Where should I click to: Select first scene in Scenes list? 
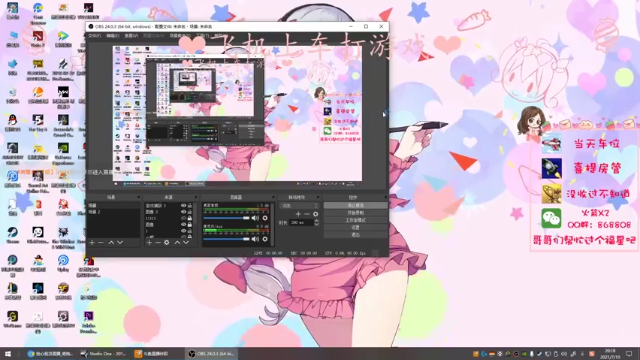113,206
